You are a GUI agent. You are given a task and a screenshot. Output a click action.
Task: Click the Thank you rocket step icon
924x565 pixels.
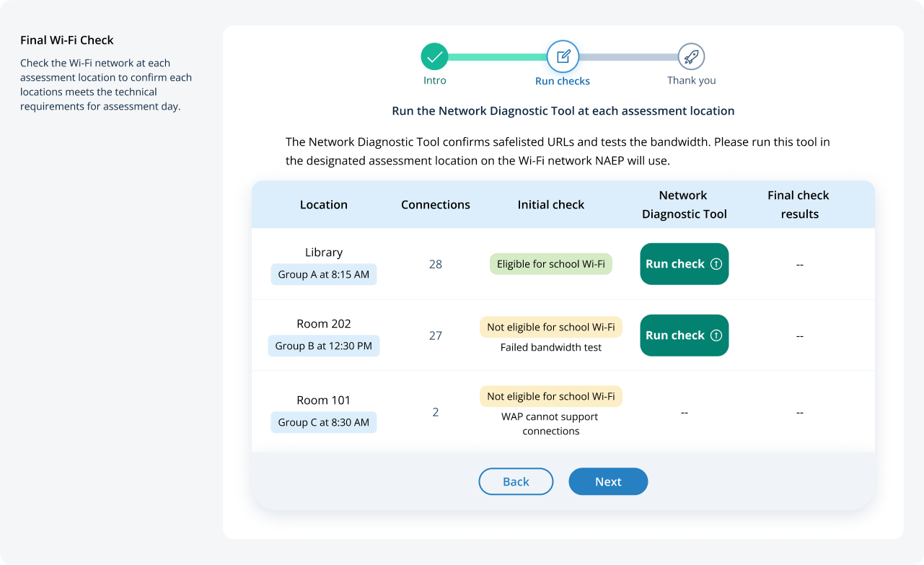(x=691, y=56)
